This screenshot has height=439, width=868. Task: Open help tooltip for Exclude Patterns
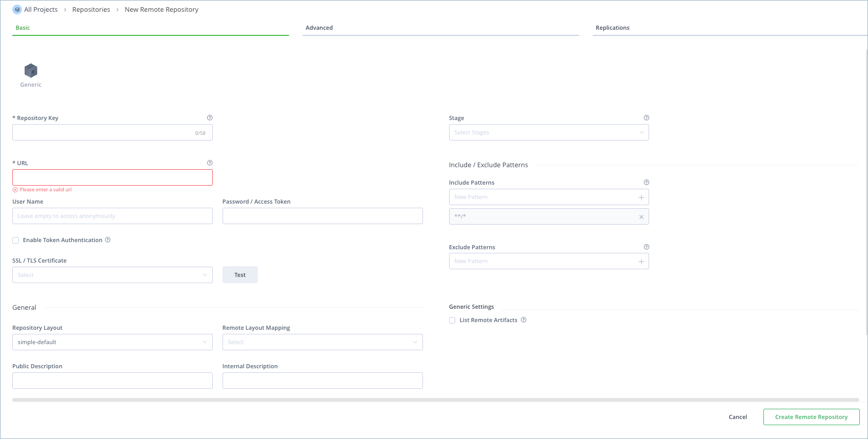(x=647, y=247)
